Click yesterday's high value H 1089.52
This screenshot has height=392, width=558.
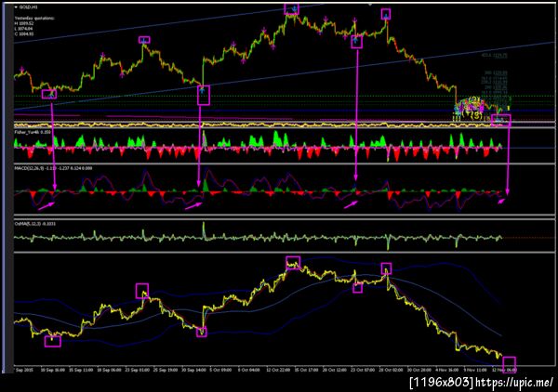click(x=24, y=23)
